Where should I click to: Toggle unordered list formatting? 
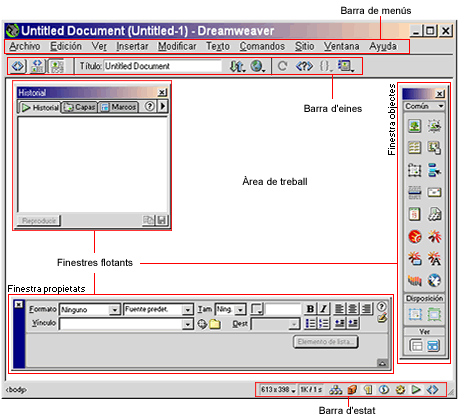coord(310,323)
